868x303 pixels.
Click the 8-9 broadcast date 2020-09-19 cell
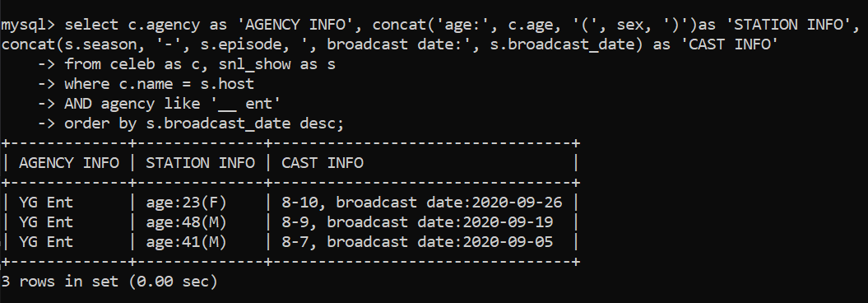click(x=417, y=222)
